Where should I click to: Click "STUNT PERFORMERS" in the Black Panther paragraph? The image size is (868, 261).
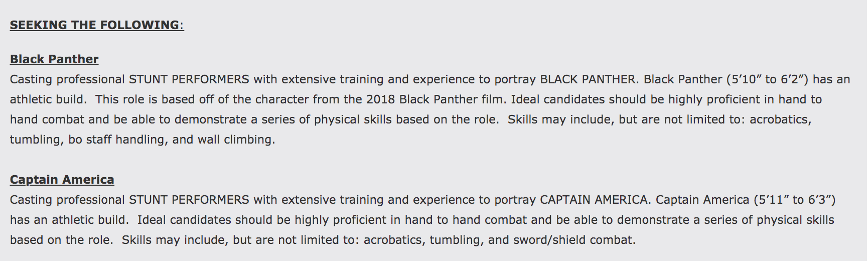coord(189,79)
